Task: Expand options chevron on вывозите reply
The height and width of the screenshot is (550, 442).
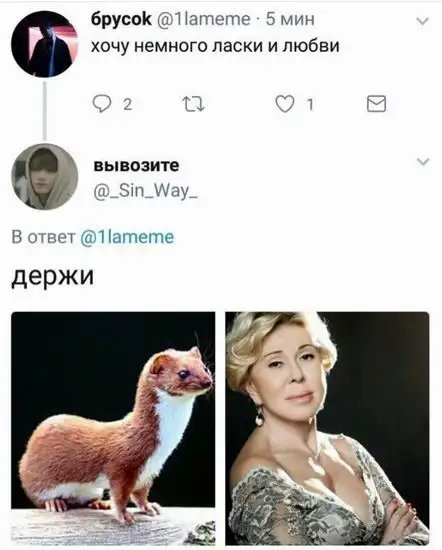Action: 423,161
